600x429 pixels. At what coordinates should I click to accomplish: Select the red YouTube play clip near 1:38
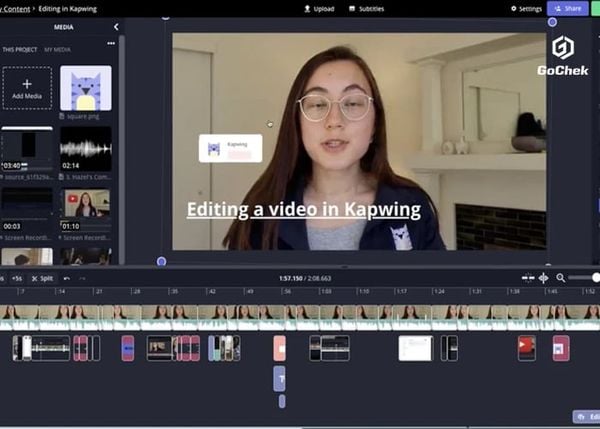tap(527, 348)
